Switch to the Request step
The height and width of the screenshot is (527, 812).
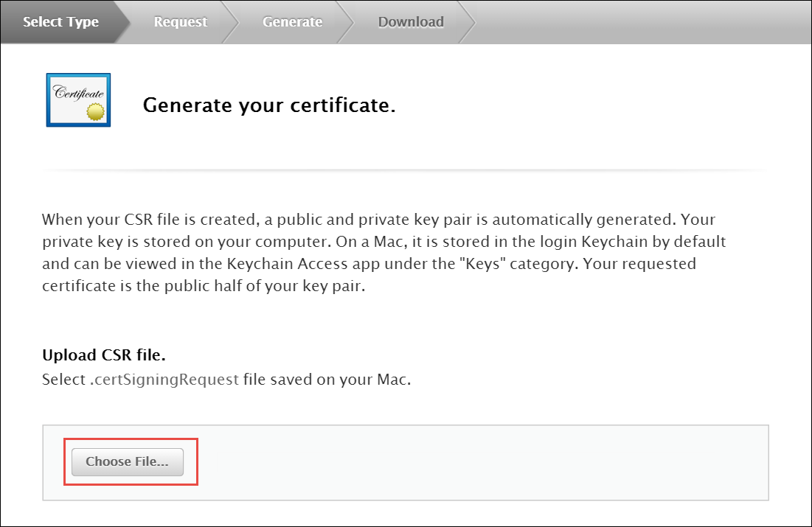(x=181, y=22)
